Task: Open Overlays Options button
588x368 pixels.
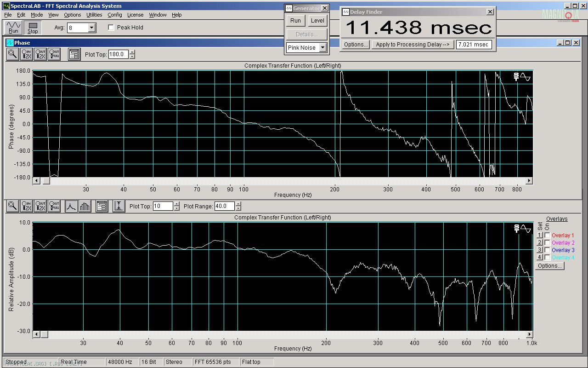Action: pyautogui.click(x=550, y=266)
